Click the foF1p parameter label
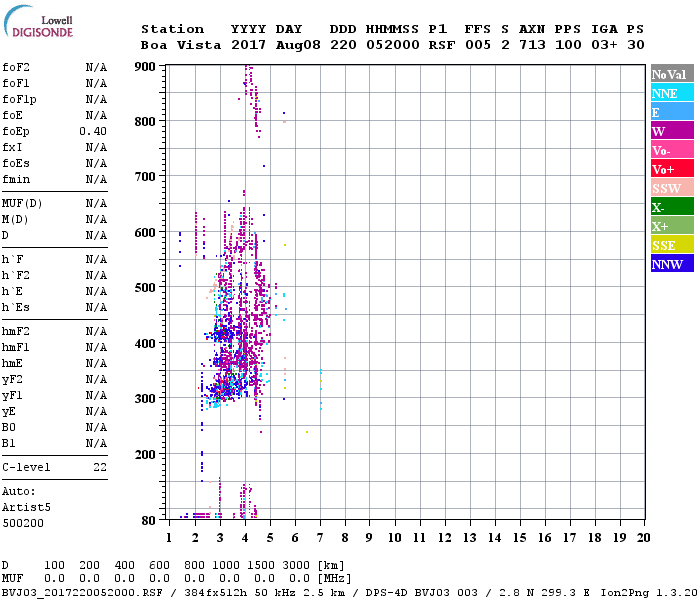 coord(19,100)
